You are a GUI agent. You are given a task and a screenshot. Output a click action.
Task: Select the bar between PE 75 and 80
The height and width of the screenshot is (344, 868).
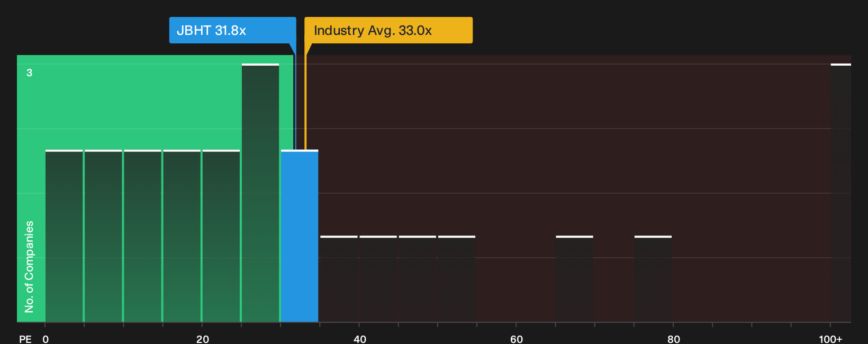click(x=653, y=279)
